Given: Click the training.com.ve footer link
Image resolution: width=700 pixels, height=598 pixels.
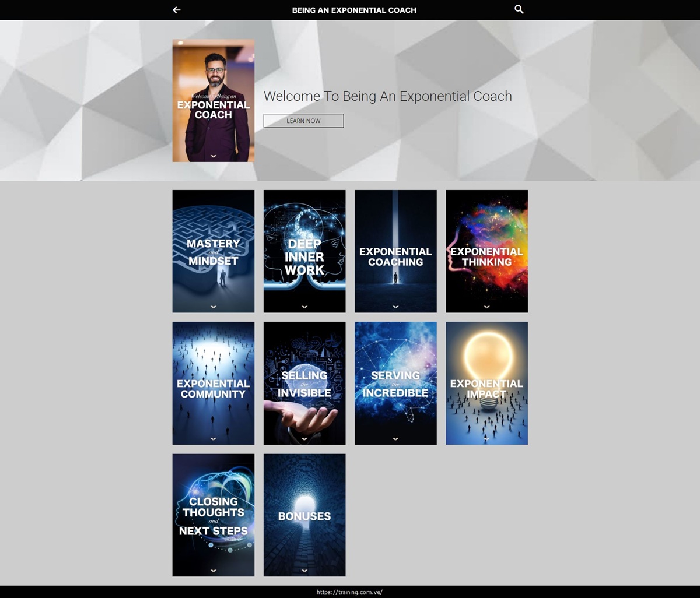Looking at the screenshot, I should point(349,592).
